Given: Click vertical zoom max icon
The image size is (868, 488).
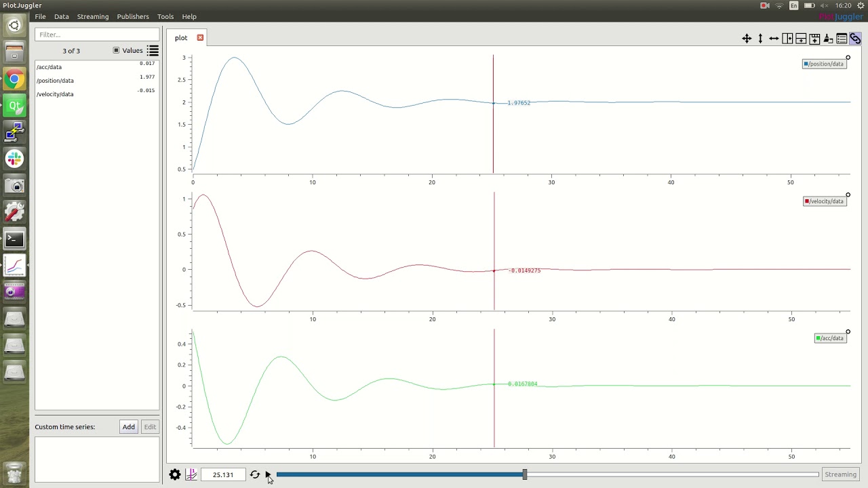Looking at the screenshot, I should point(760,39).
